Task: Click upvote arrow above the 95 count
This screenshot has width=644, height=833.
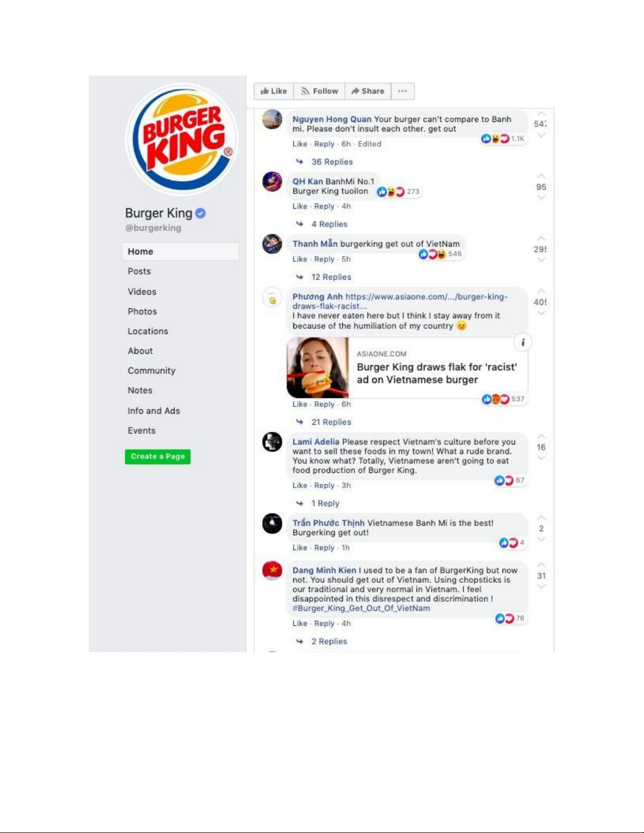Action: coord(541,177)
